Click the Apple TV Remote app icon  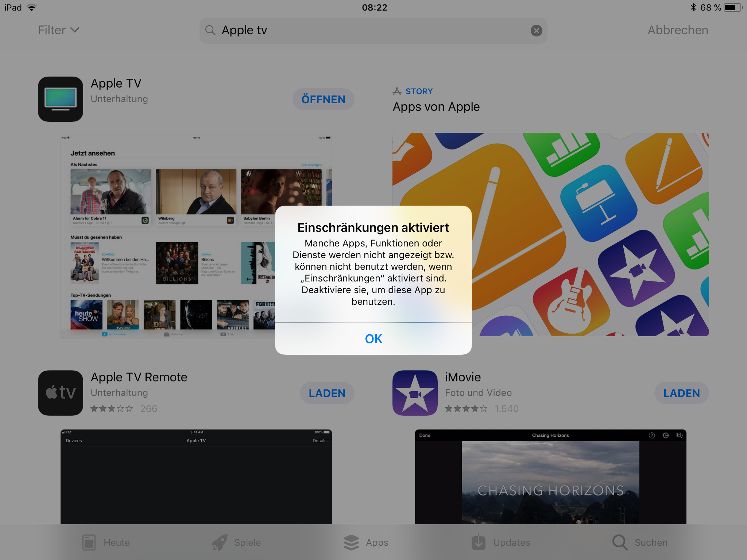pos(61,393)
